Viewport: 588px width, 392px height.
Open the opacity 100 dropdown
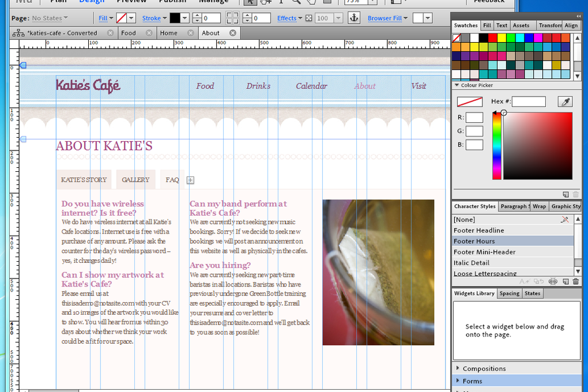(x=338, y=18)
